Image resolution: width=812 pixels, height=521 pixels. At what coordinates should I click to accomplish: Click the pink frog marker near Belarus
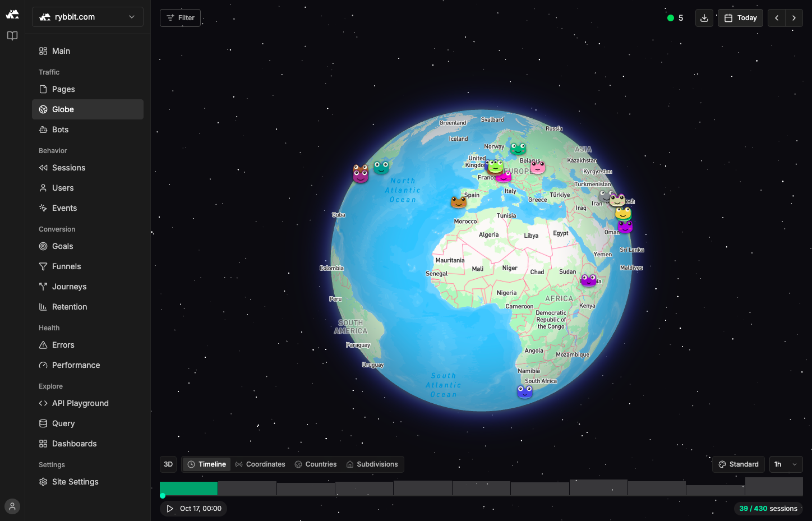click(x=538, y=167)
